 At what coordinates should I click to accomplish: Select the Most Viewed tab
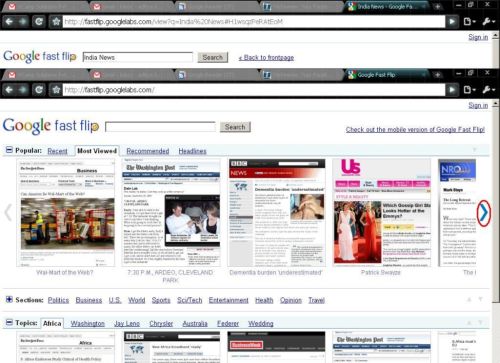[97, 151]
